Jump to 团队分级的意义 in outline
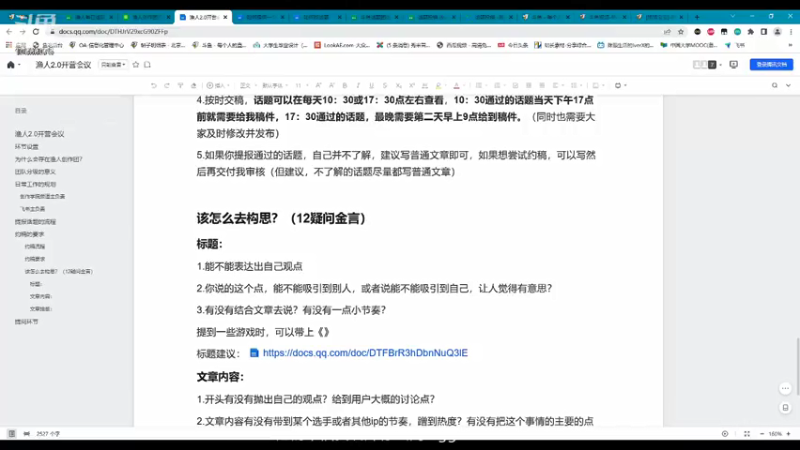Screen dimensions: 800x450 pyautogui.click(x=35, y=172)
